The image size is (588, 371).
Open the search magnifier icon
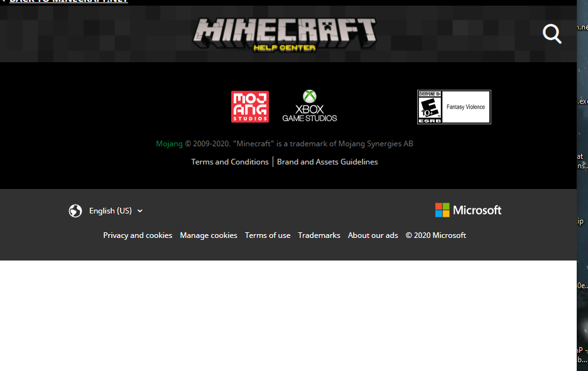click(552, 34)
